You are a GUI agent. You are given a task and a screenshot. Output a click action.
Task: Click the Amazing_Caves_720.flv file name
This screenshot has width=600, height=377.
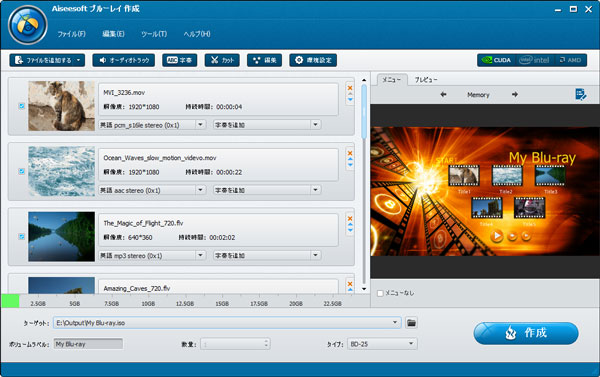137,289
